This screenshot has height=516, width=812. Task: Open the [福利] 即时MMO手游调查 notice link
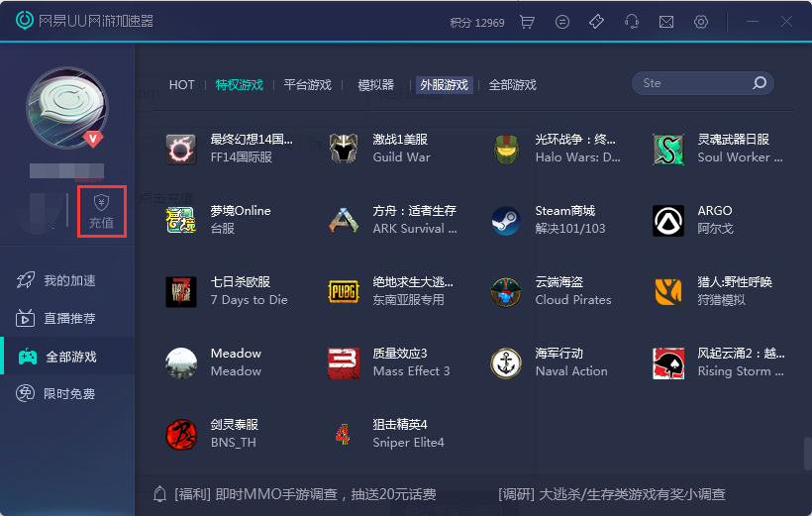tap(305, 494)
